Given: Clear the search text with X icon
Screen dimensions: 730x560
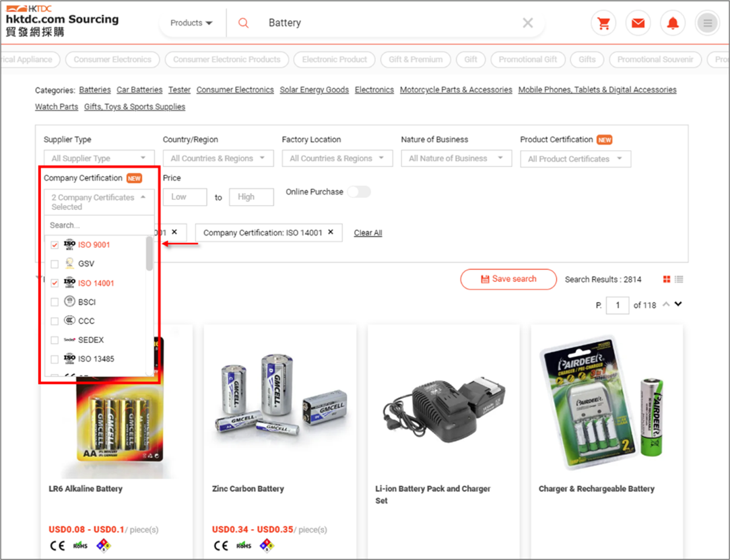Looking at the screenshot, I should coord(528,23).
